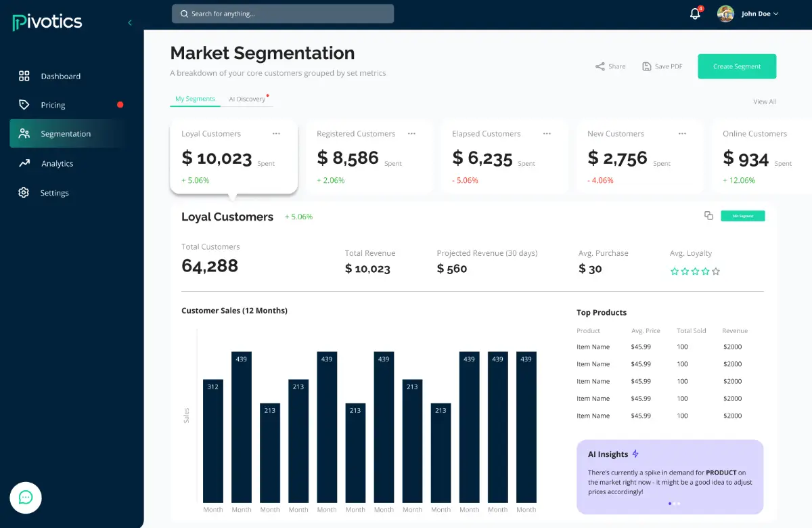Go to Analytics in the sidebar

click(57, 163)
